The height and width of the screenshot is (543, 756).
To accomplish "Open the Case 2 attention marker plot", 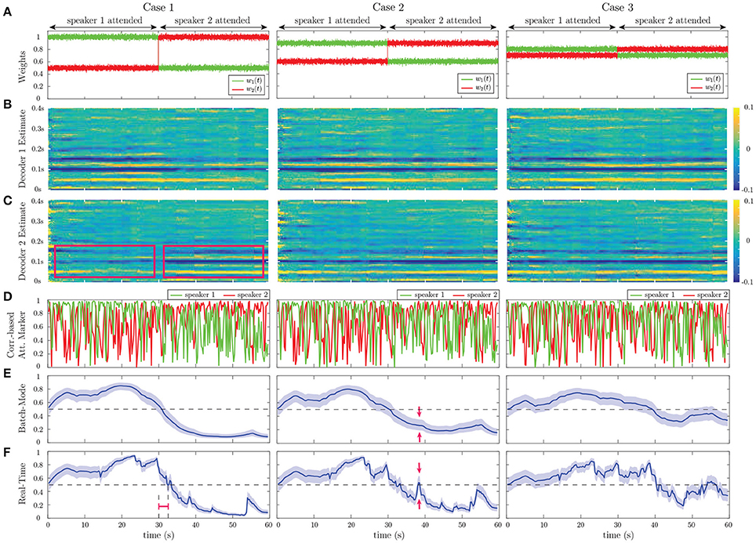I will [x=387, y=334].
